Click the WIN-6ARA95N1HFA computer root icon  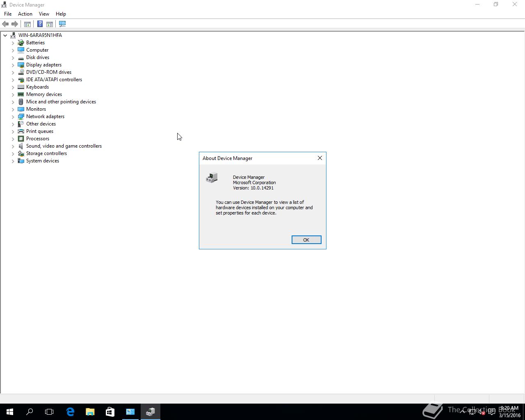click(x=13, y=35)
